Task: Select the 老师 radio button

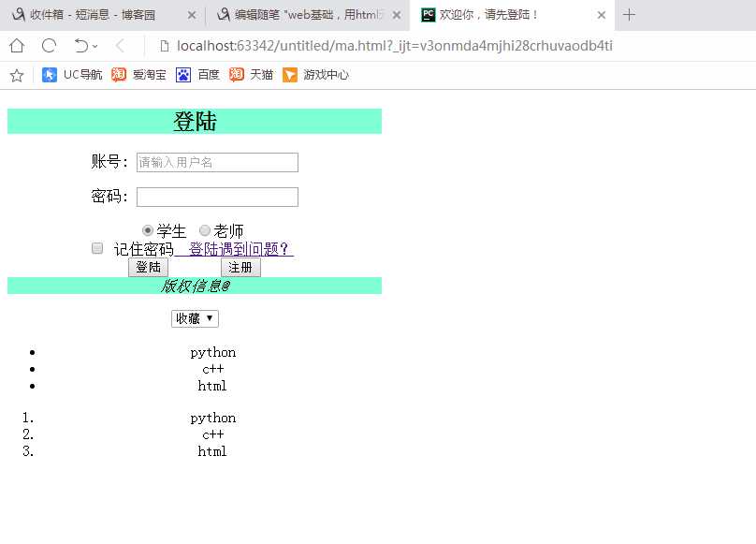Action: (205, 230)
